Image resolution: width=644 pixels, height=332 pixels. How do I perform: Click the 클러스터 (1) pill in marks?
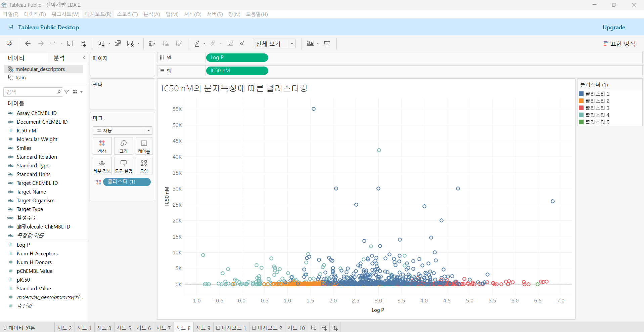tap(127, 182)
